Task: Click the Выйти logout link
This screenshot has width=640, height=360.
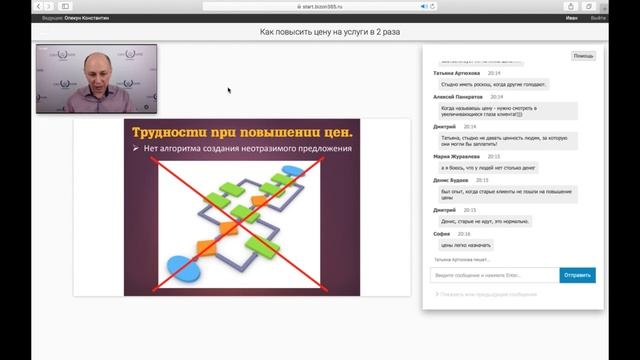Action: pyautogui.click(x=598, y=18)
